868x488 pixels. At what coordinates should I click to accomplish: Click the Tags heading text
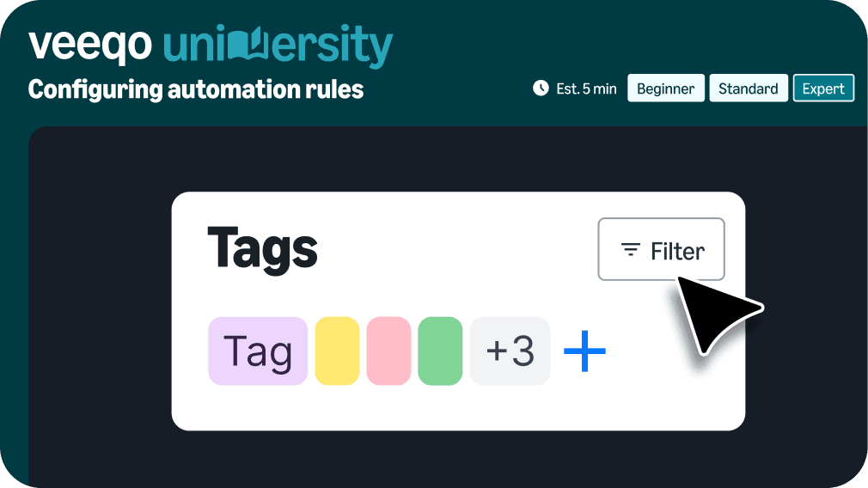(263, 249)
